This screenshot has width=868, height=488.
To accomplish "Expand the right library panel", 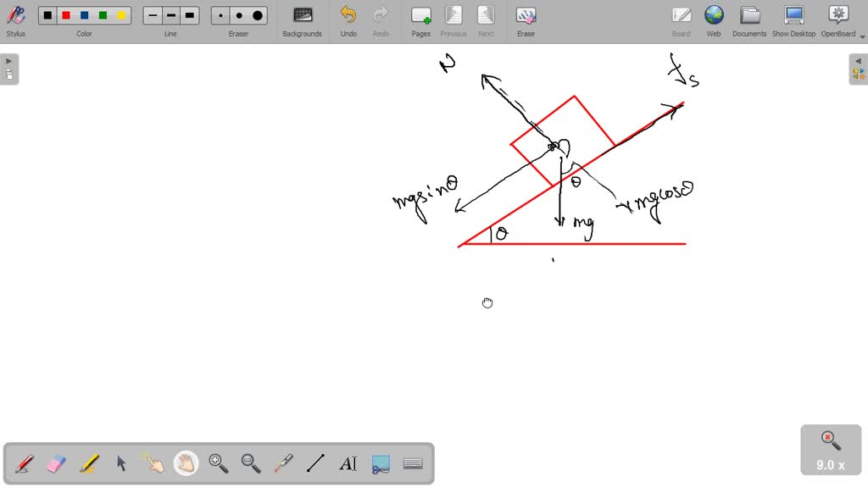I will [858, 69].
